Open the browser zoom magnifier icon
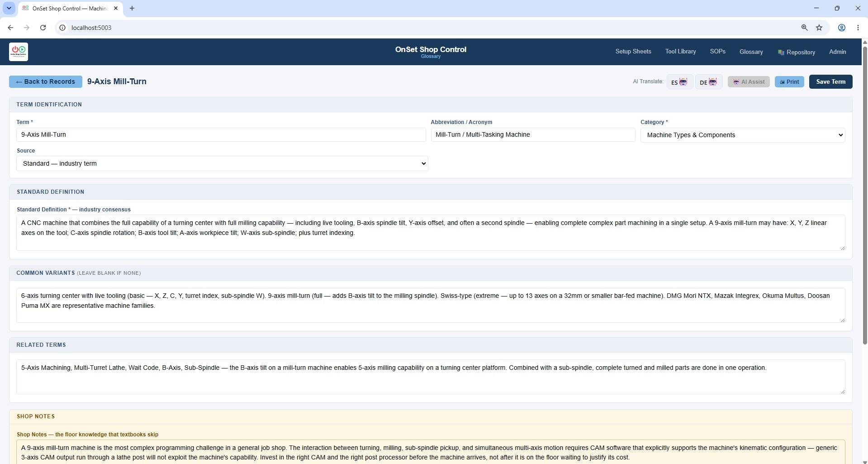This screenshot has height=464, width=868. coord(804,28)
